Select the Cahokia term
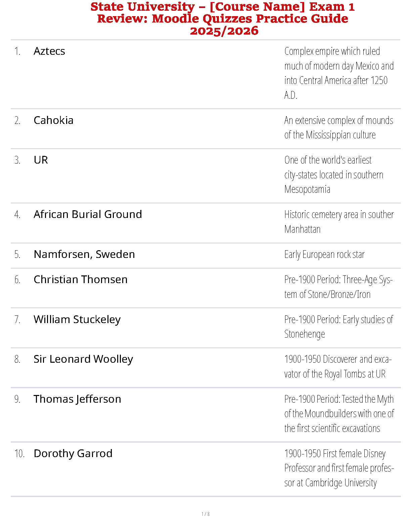 pos(54,121)
